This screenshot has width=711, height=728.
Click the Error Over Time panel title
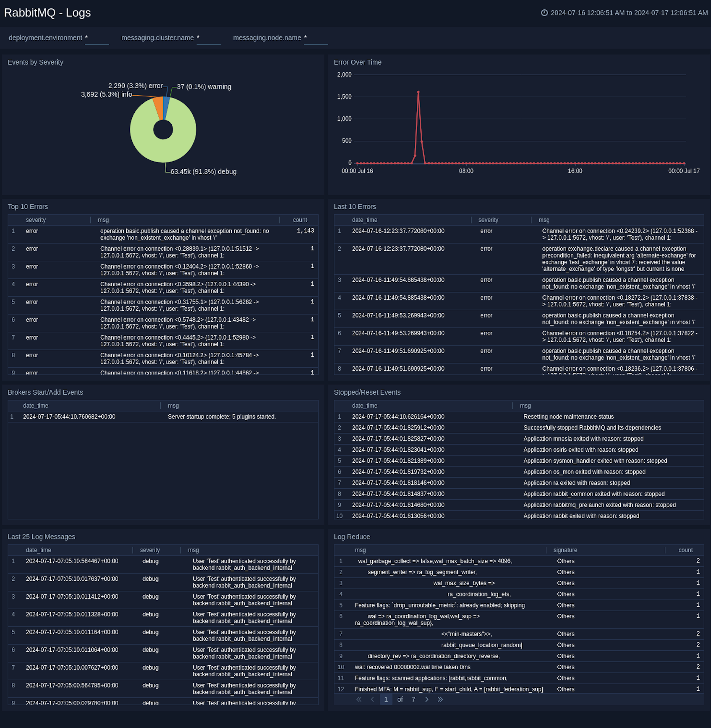(358, 62)
